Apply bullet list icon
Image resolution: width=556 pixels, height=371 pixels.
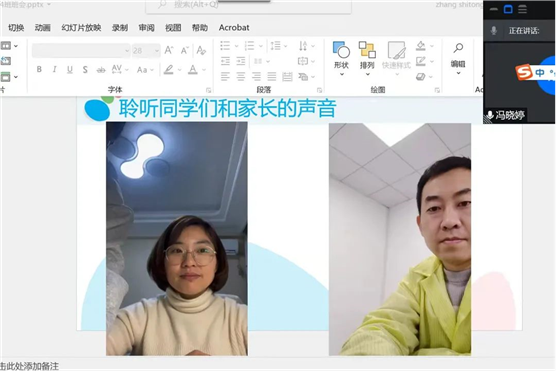[225, 46]
